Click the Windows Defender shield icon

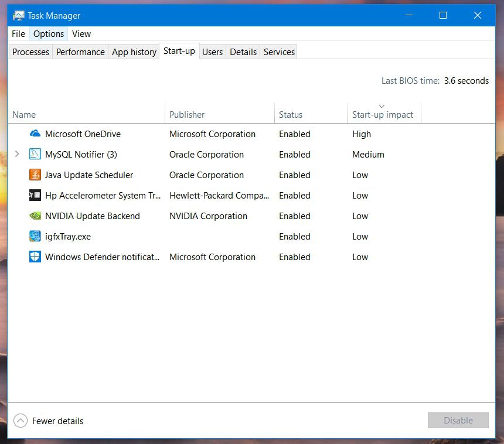(35, 257)
